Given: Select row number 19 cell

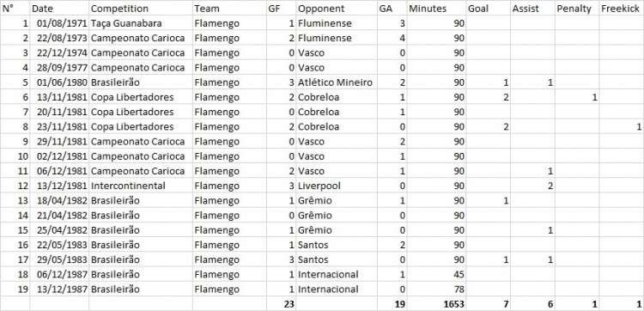Looking at the screenshot, I should pyautogui.click(x=15, y=290).
